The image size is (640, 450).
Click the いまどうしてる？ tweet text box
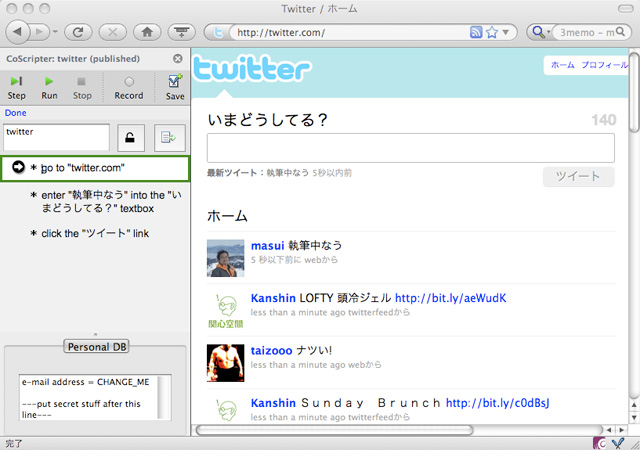pyautogui.click(x=411, y=148)
